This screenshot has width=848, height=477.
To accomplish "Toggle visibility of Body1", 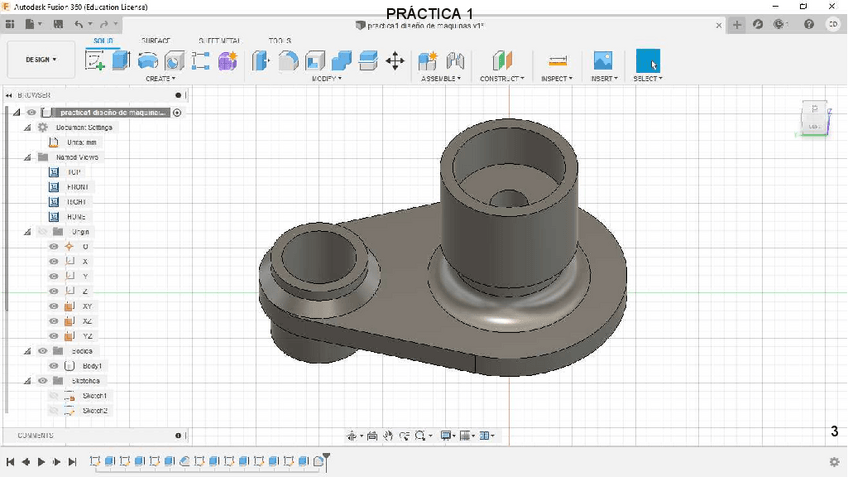I will pos(54,366).
